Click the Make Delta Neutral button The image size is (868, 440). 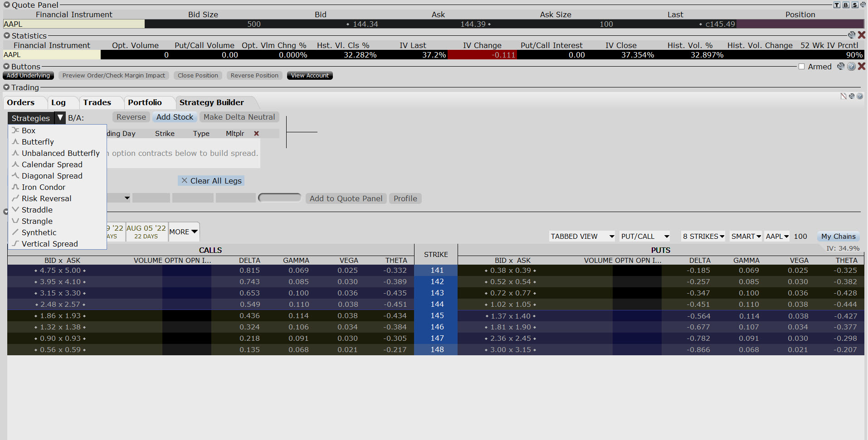coord(239,117)
